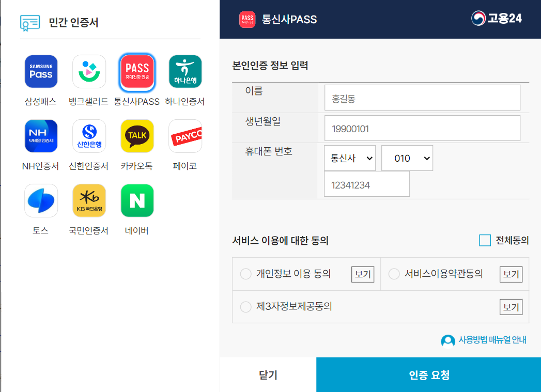This screenshot has height=392, width=541.
Task: Select the 개인정보 이용 동의 radio button
Action: (245, 274)
